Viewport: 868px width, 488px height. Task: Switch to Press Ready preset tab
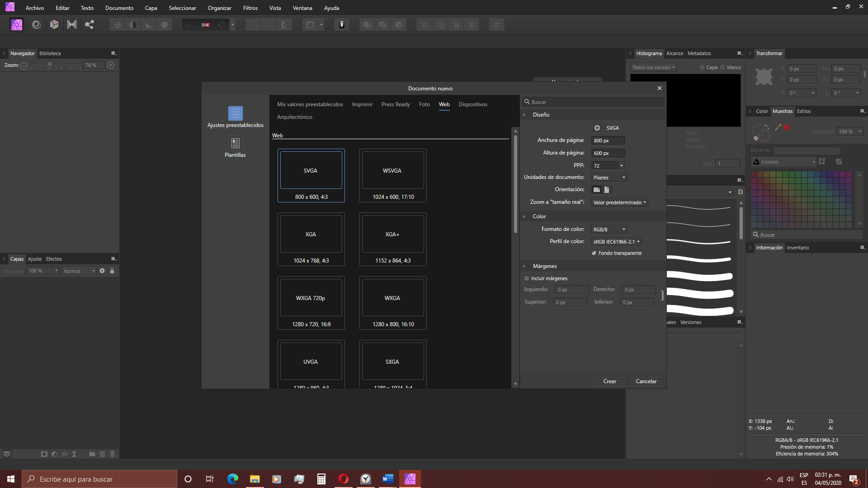click(396, 104)
